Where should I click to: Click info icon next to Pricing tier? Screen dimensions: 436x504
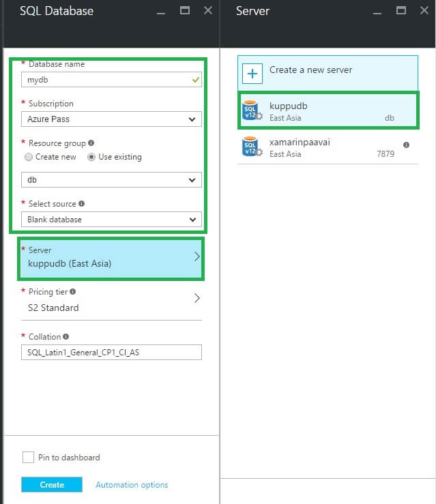point(72,291)
